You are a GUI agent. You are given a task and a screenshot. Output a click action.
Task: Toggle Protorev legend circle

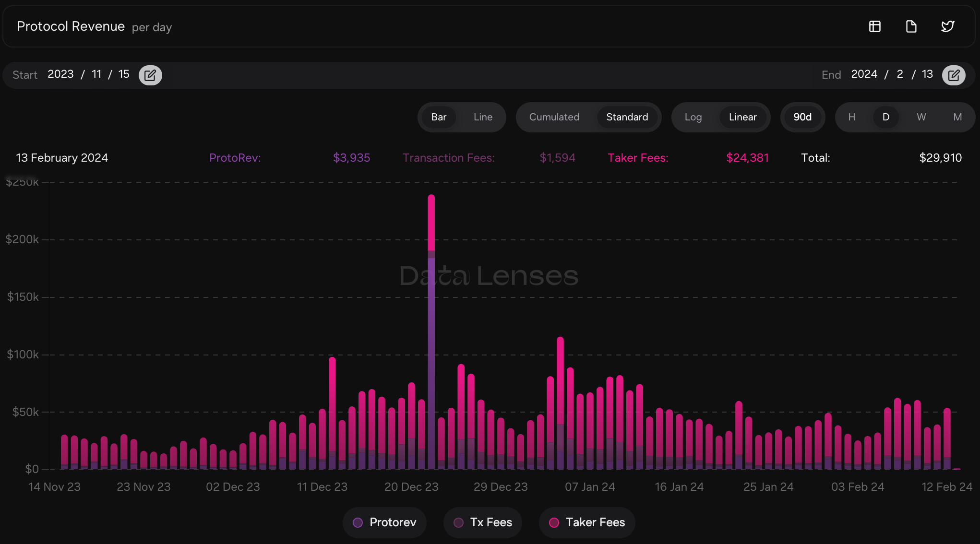tap(358, 522)
